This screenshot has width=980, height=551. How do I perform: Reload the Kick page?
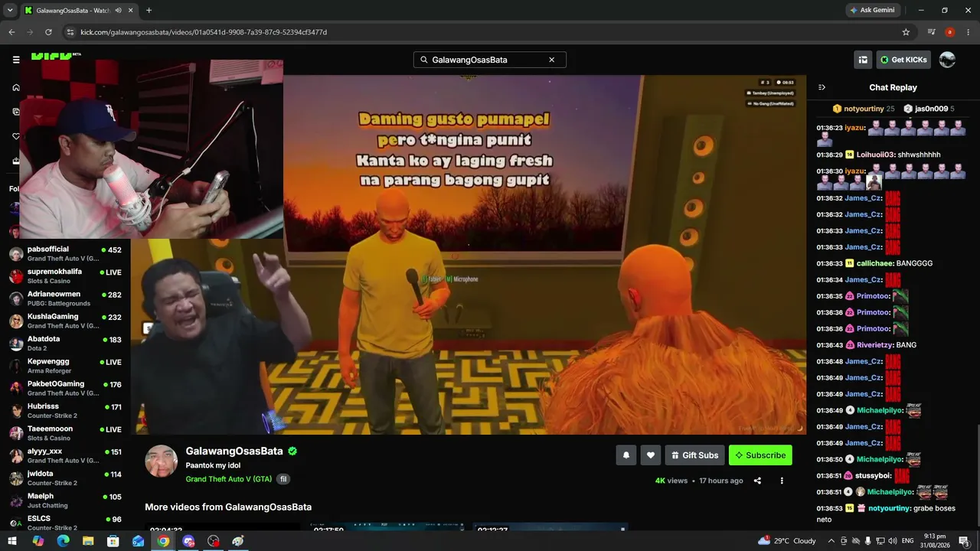pos(48,32)
